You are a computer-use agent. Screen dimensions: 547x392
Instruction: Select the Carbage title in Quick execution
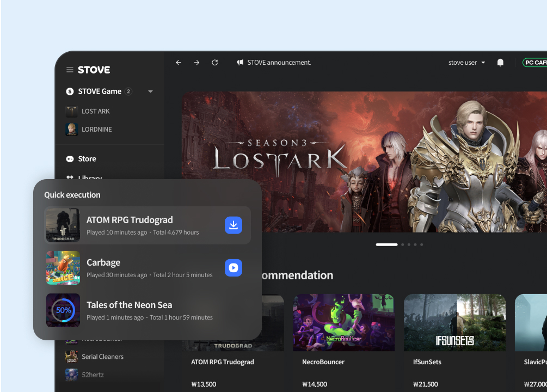click(103, 262)
